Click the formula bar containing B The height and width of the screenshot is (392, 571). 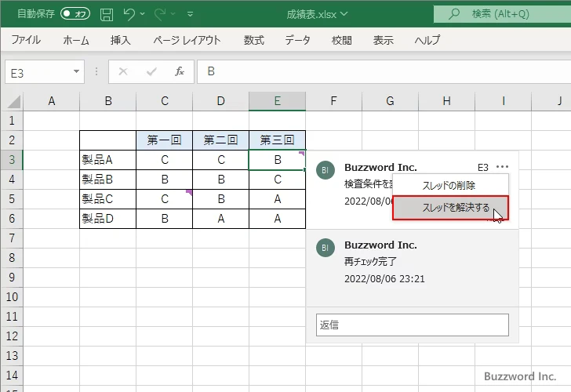pyautogui.click(x=384, y=71)
